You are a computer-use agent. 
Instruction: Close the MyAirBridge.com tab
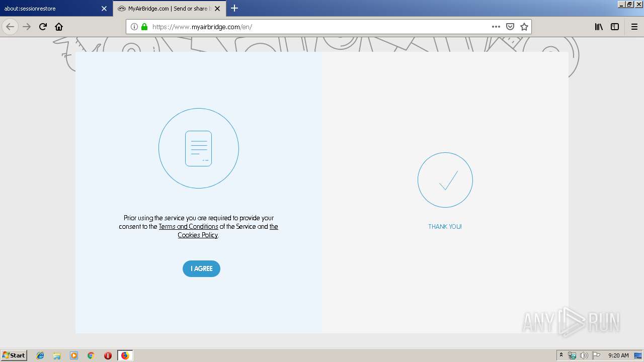pos(217,9)
